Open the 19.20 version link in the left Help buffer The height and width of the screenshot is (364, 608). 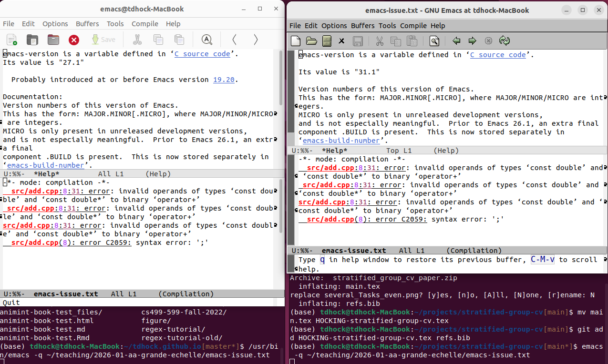[224, 80]
